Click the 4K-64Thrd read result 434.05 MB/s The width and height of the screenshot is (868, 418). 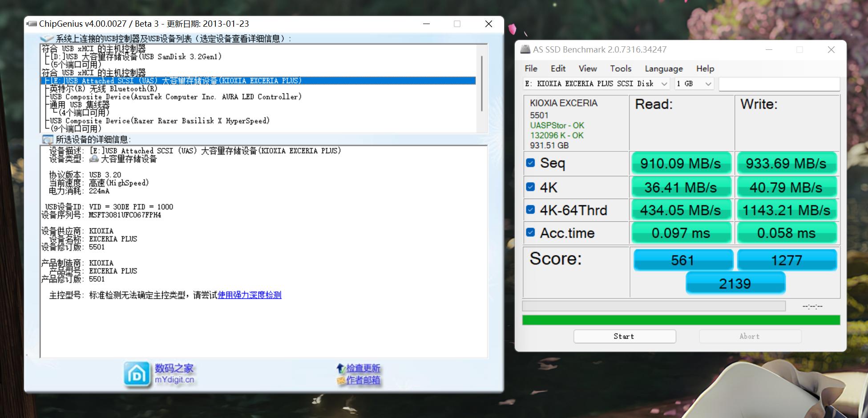681,210
